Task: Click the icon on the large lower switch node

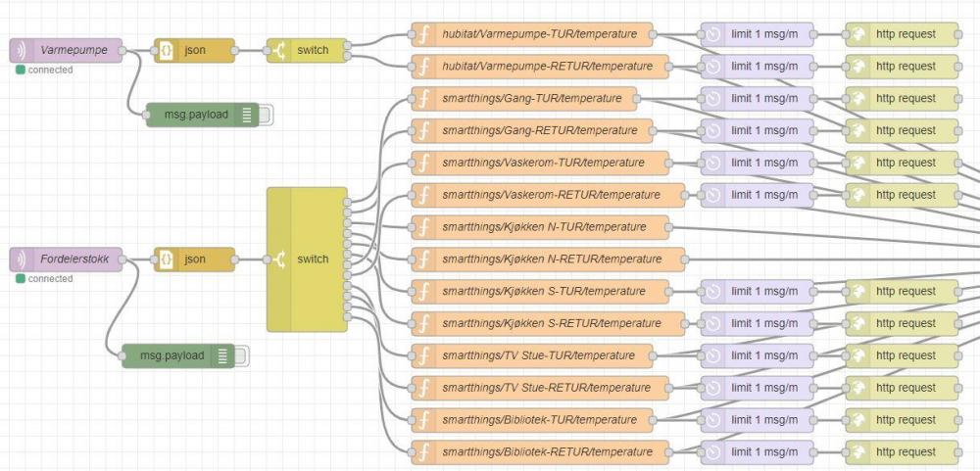Action: tap(279, 259)
